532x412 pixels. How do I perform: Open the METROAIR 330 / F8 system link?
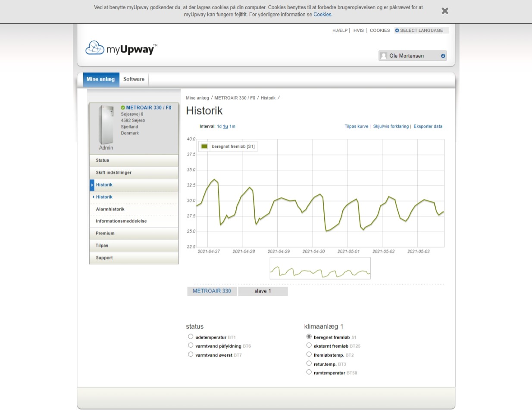148,108
